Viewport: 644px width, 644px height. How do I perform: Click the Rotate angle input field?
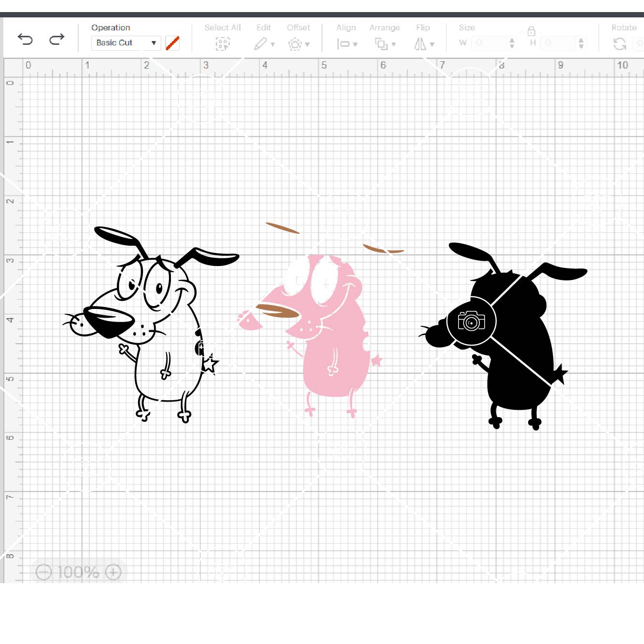click(x=639, y=43)
